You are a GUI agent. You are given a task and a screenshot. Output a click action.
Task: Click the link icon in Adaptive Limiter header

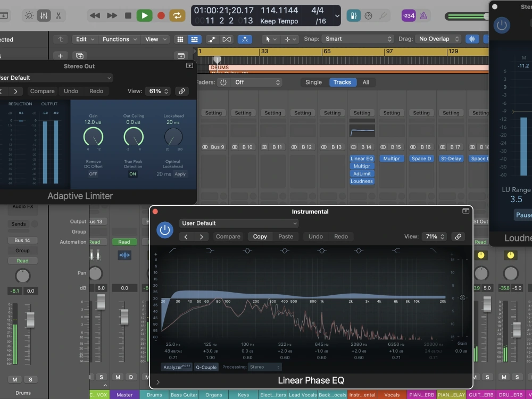pos(182,91)
